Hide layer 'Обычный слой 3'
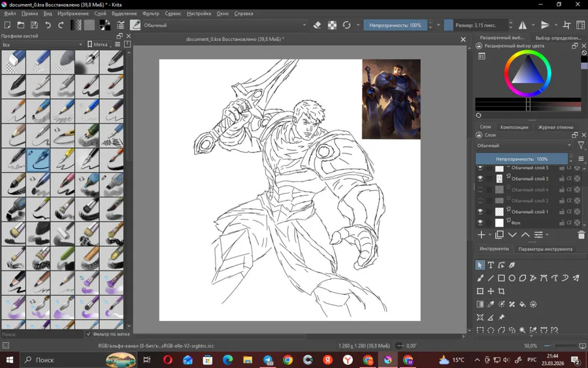This screenshot has height=368, width=588. (x=480, y=178)
